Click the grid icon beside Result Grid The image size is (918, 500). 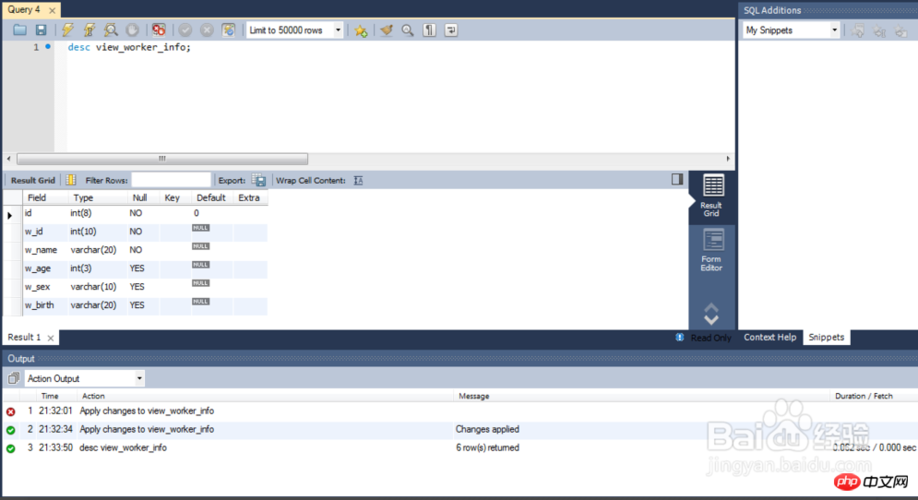[x=71, y=180]
